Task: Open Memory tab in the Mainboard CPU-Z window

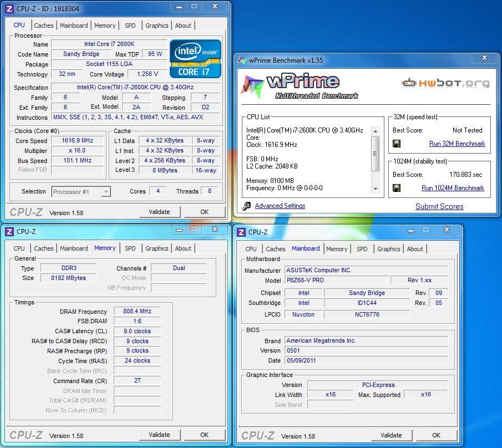Action: point(337,249)
